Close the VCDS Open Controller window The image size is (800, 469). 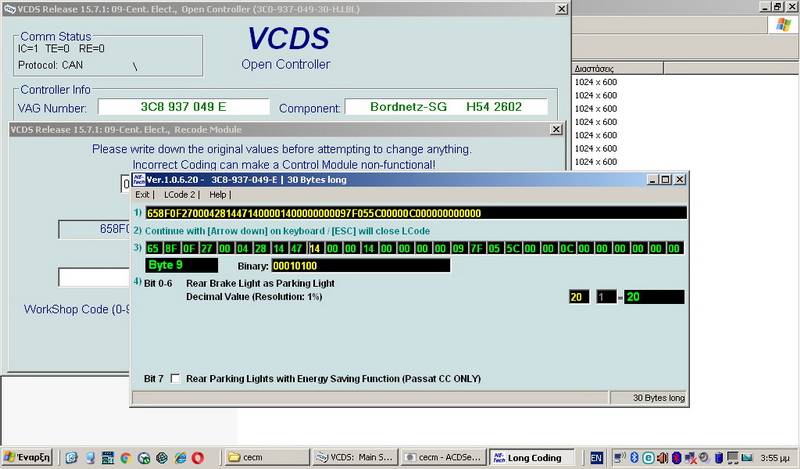pyautogui.click(x=561, y=9)
